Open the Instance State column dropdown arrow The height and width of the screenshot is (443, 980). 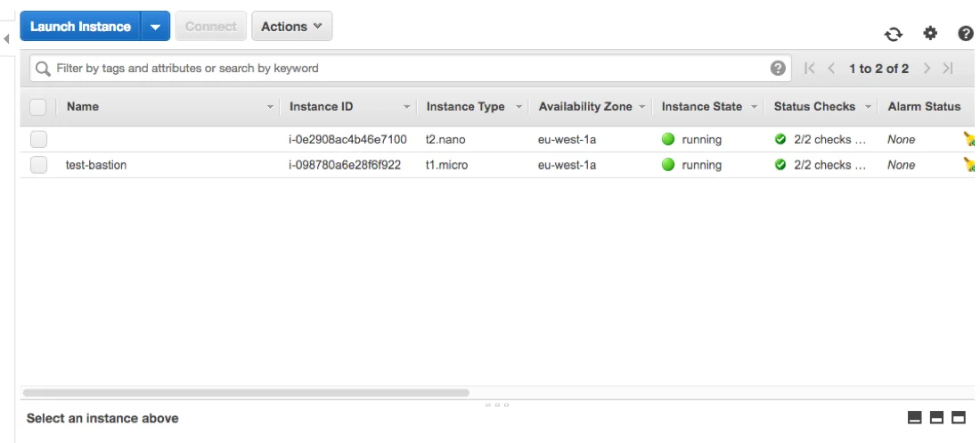pyautogui.click(x=754, y=107)
